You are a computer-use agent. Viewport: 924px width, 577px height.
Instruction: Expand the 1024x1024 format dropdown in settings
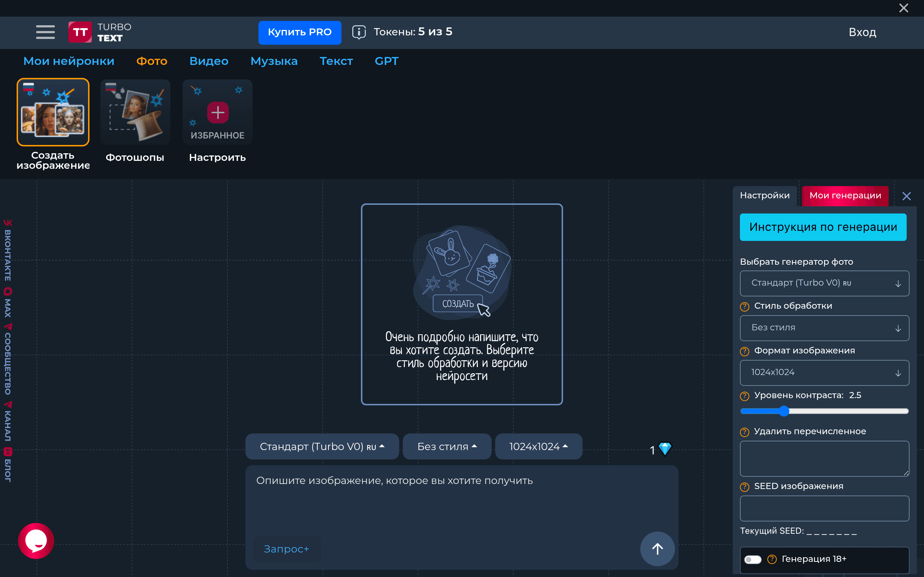tap(824, 373)
